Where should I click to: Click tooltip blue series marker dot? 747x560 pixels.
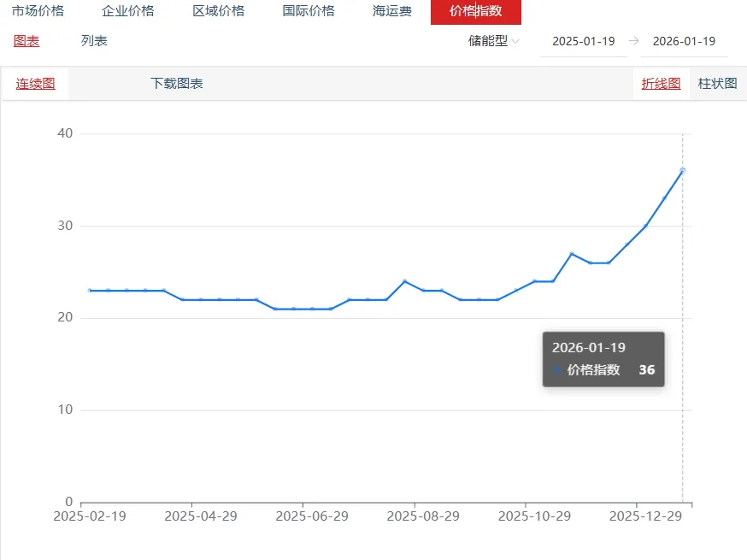(556, 370)
